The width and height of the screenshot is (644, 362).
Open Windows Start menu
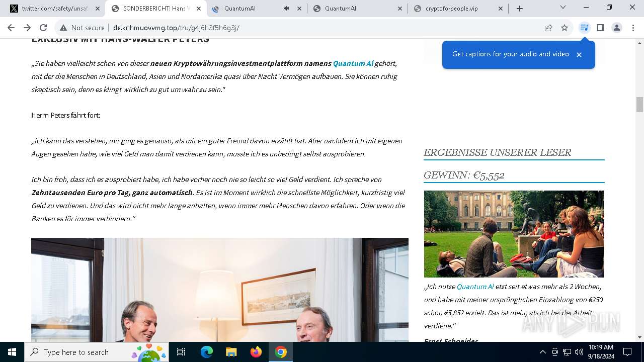pos(12,352)
